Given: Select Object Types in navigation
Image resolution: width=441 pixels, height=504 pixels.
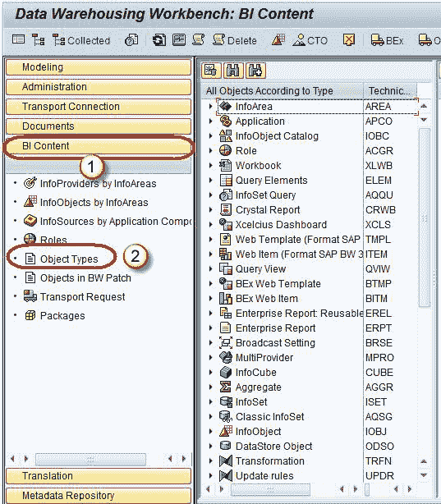Looking at the screenshot, I should point(69,259).
